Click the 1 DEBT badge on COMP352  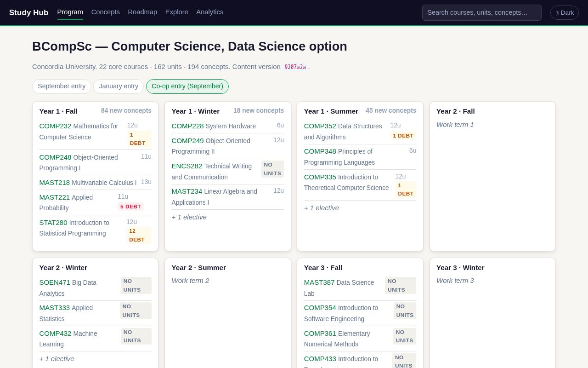(x=403, y=136)
